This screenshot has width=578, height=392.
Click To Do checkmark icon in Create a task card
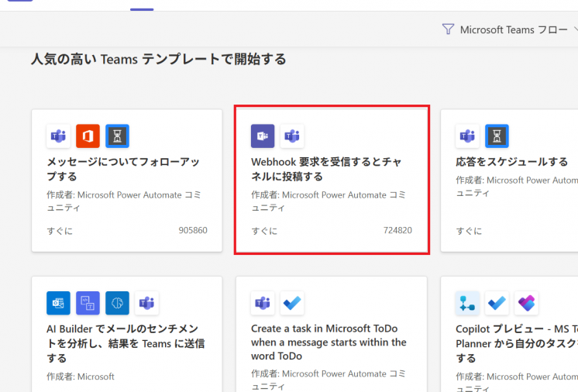(292, 303)
